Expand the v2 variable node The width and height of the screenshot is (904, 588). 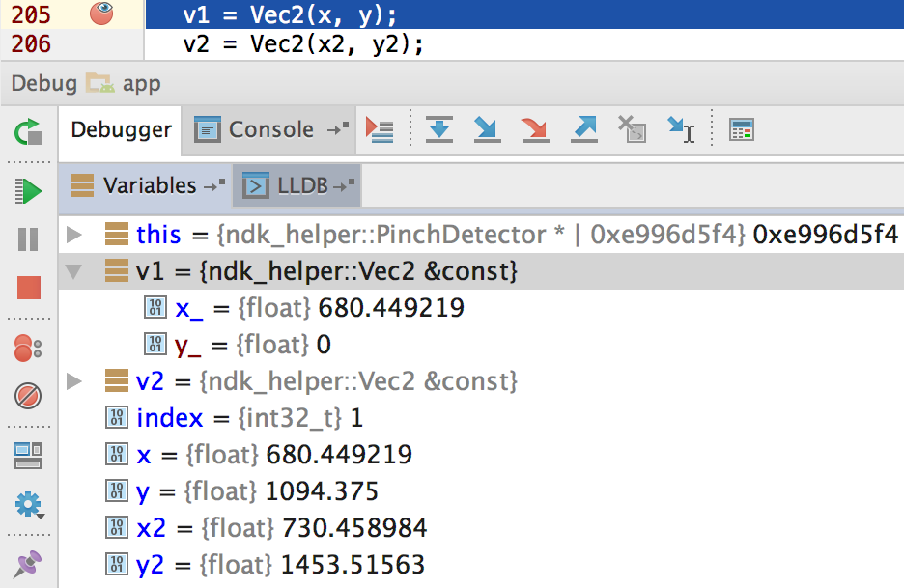pos(74,382)
